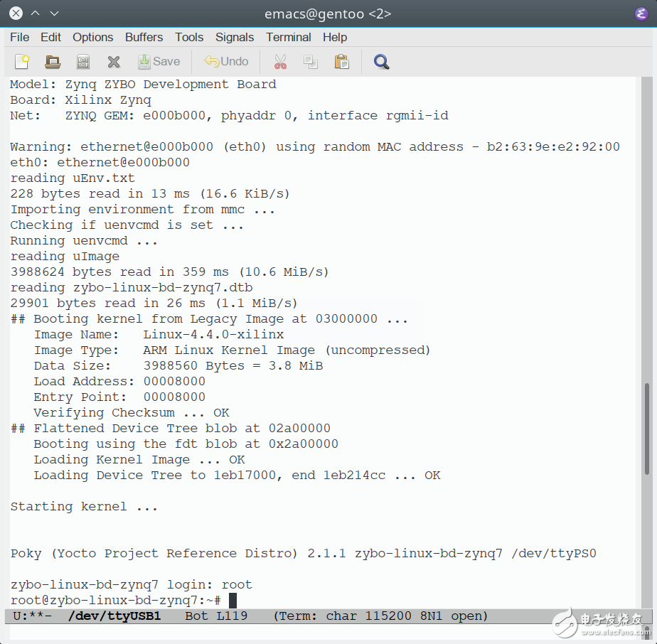Screen dimensions: 657x644
Task: Open the Edit menu
Action: pos(50,37)
